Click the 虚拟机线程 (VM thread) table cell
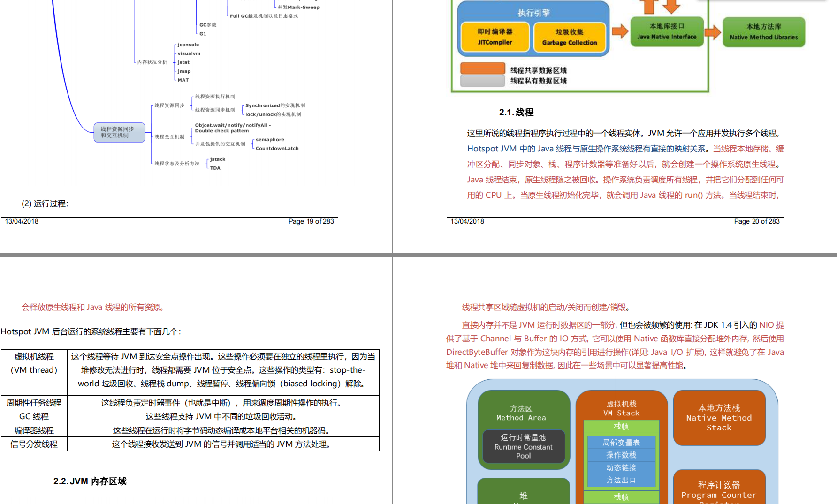The height and width of the screenshot is (504, 837). (34, 372)
